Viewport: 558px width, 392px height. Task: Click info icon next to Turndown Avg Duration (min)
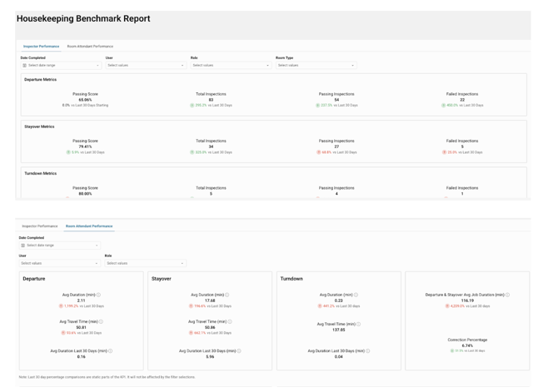pos(356,295)
